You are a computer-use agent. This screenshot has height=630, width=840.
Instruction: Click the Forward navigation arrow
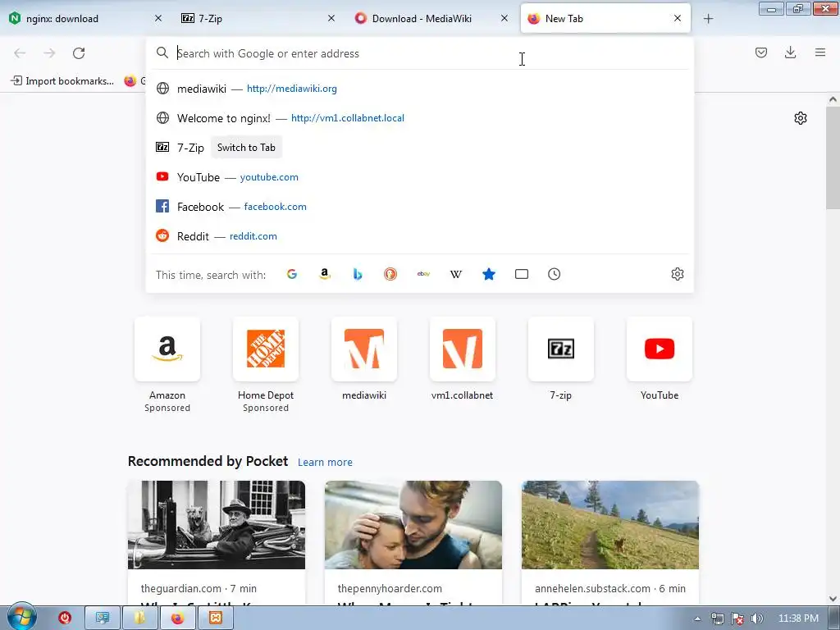pos(49,53)
